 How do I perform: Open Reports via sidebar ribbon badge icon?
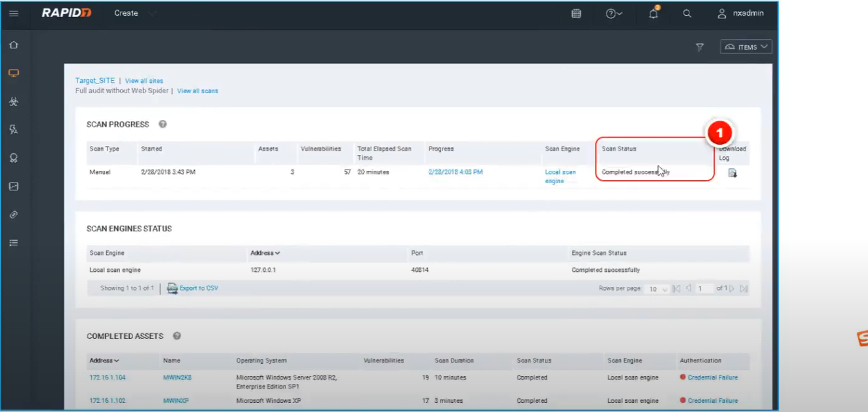(x=14, y=158)
